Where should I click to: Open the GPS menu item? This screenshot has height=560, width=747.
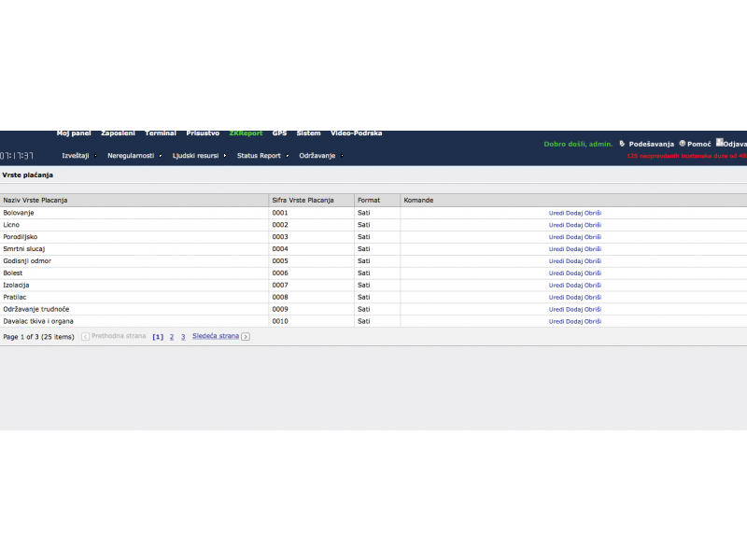coord(279,133)
